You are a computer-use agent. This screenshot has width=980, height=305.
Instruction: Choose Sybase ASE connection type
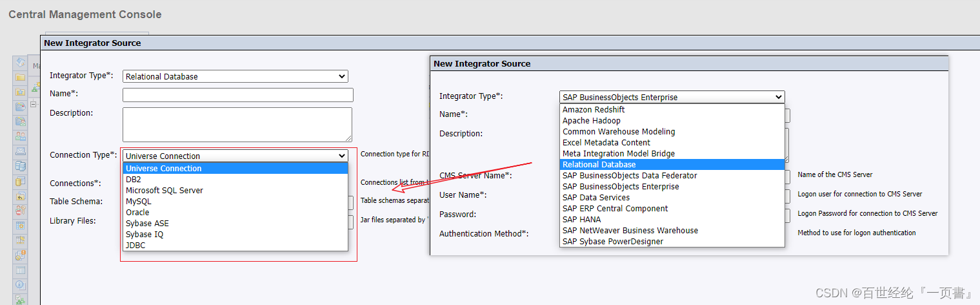[x=235, y=223]
